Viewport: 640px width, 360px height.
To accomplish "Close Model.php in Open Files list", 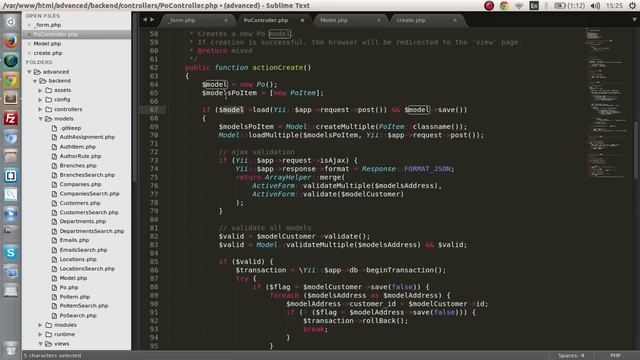I will pos(29,44).
